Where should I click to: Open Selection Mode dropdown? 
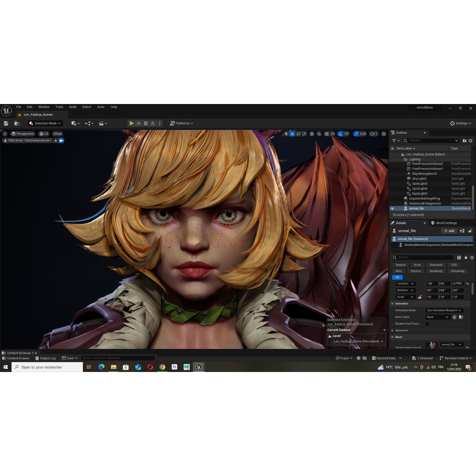(x=45, y=123)
